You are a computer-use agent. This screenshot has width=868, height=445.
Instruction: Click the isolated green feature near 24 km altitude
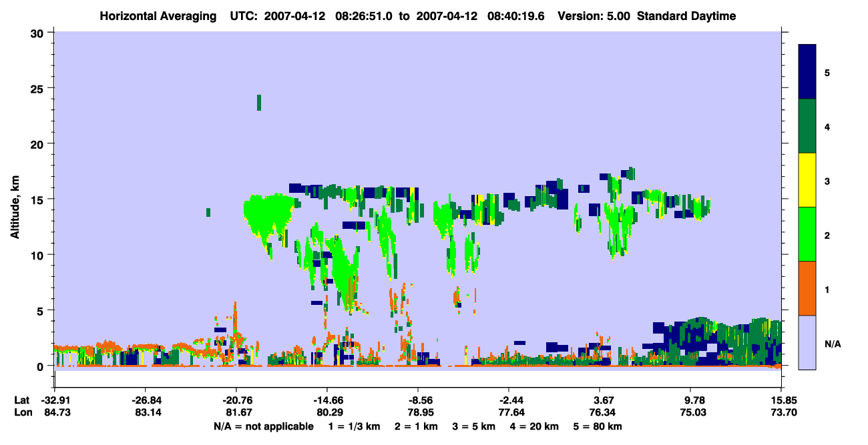[x=259, y=103]
